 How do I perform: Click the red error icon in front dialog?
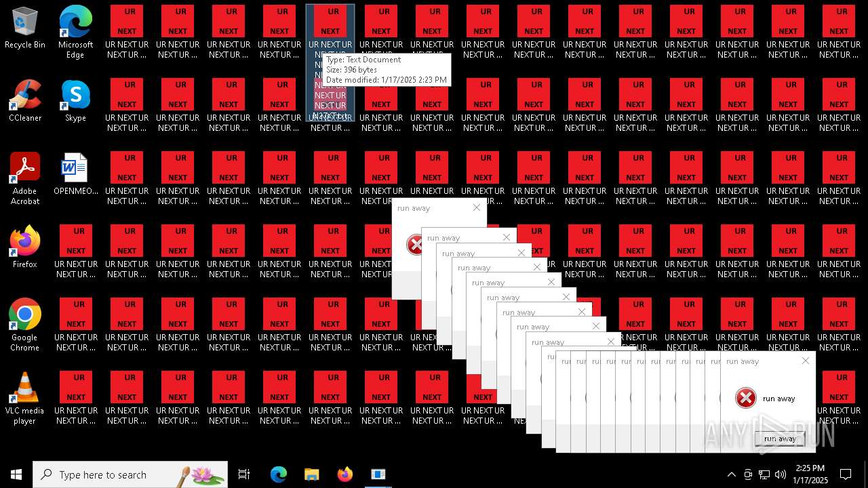[x=745, y=398]
